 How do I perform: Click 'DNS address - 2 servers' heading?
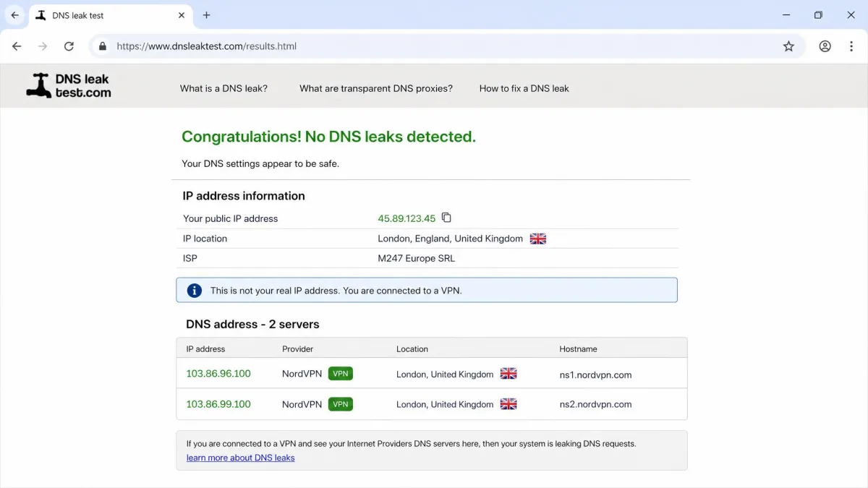point(252,324)
